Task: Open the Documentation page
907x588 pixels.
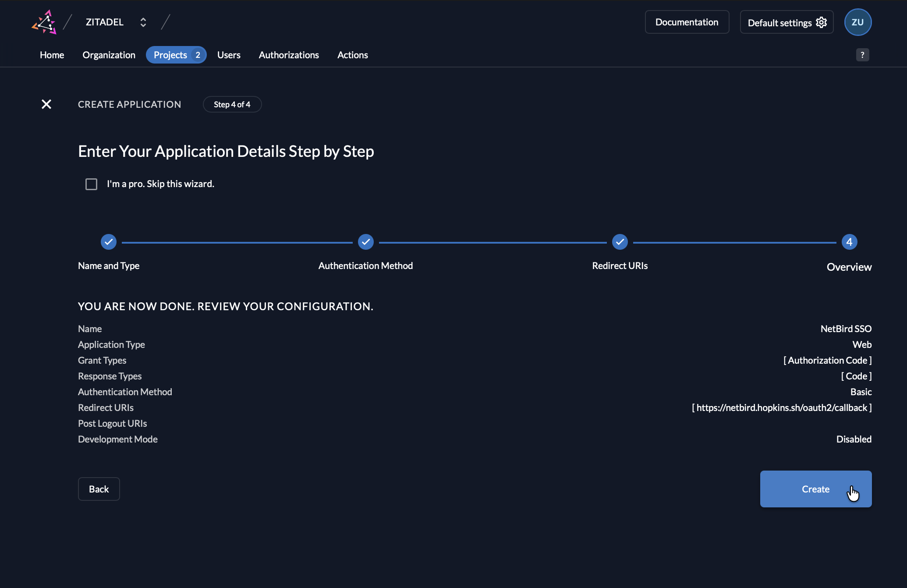Action: [x=687, y=22]
